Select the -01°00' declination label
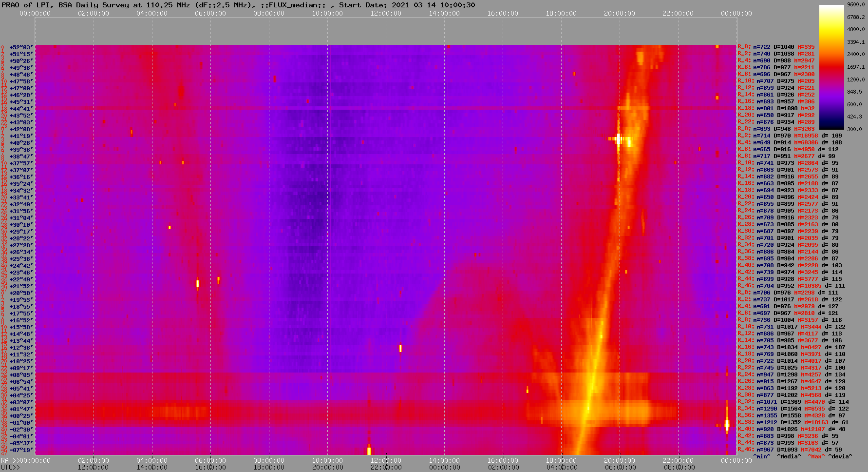Image resolution: width=868 pixels, height=472 pixels. (x=21, y=423)
